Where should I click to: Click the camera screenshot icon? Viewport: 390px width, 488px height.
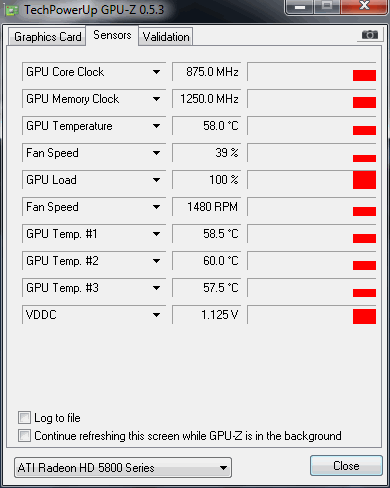pos(370,35)
